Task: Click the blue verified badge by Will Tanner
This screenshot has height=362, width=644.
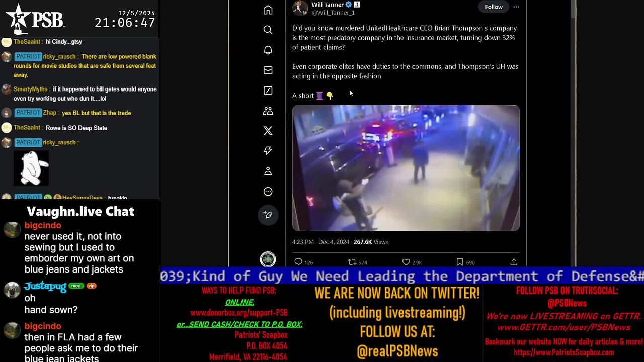Action: (x=349, y=5)
